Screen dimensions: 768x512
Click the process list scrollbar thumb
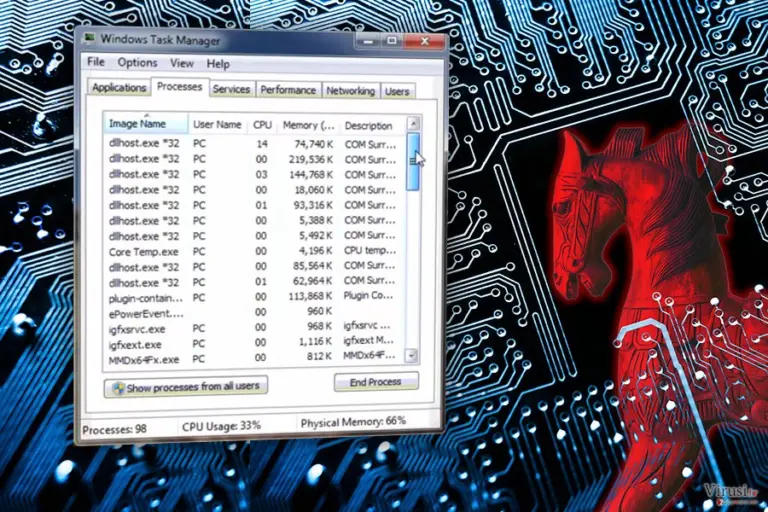coord(413,162)
